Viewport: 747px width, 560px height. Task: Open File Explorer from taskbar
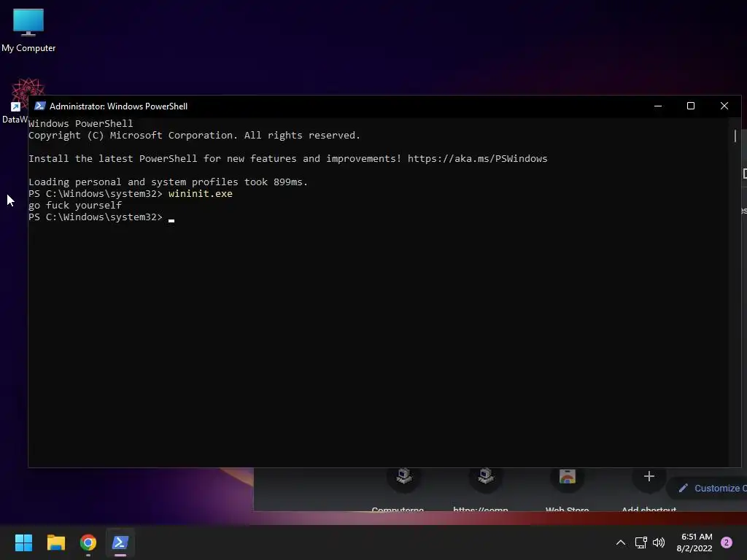click(x=55, y=542)
